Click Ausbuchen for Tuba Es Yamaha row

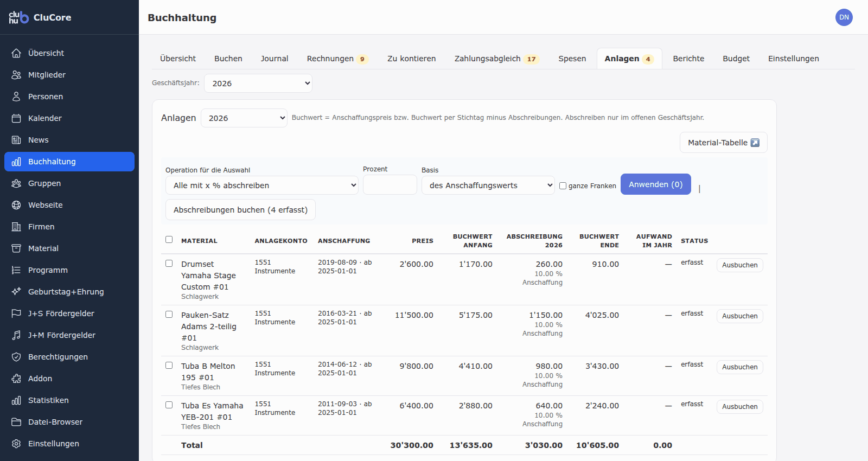(740, 407)
